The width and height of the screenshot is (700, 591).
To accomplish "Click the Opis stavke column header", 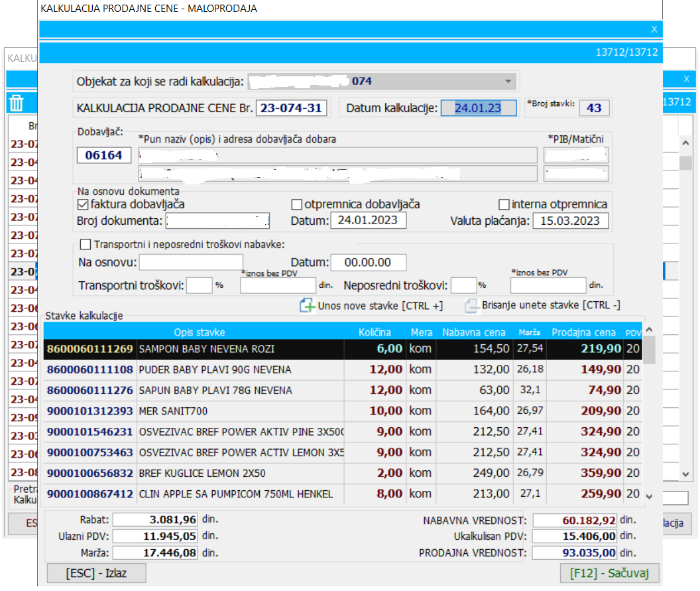I will click(x=199, y=332).
